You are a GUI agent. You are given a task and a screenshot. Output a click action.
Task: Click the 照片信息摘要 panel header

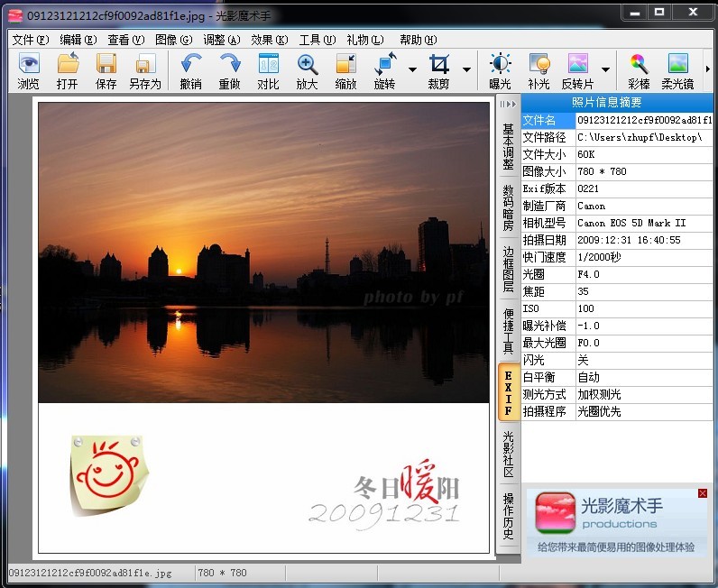click(617, 102)
